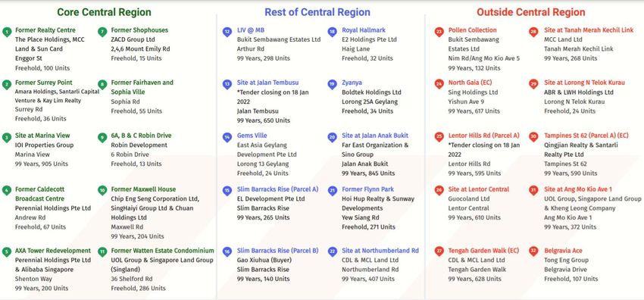Select red pin marker 28

pyautogui.click(x=533, y=32)
